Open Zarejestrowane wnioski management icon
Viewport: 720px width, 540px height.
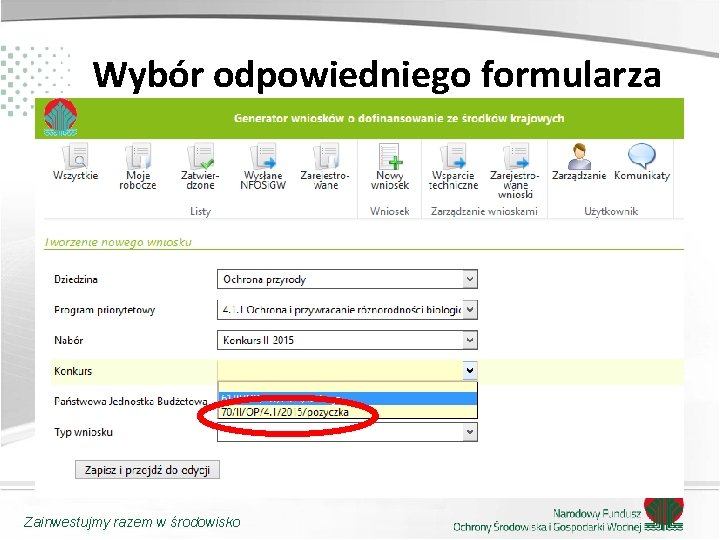515,171
